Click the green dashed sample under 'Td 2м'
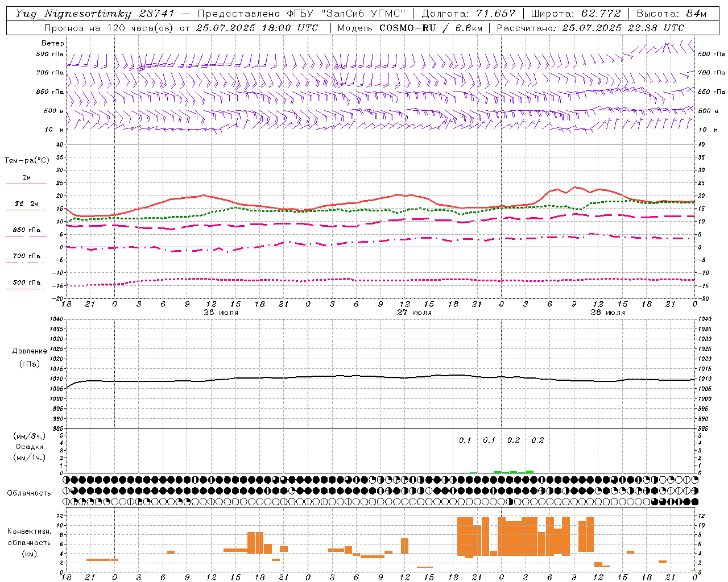728x582 pixels. [25, 210]
